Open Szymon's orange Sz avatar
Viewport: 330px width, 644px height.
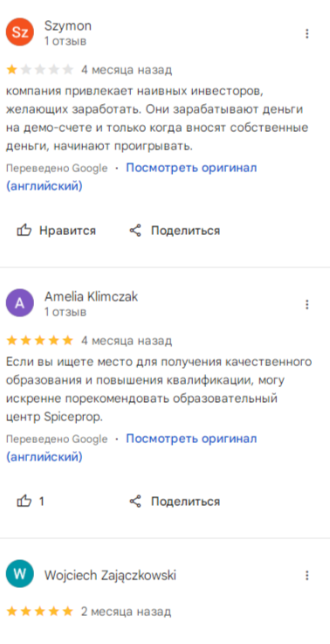(19, 32)
